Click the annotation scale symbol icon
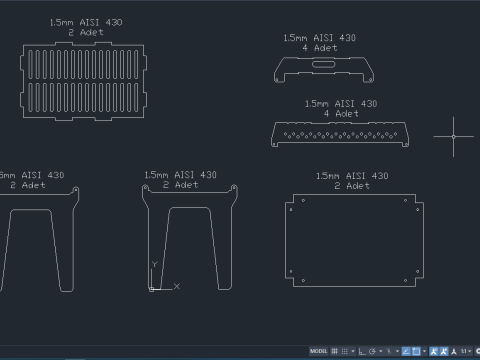The width and height of the screenshot is (480, 360). [454, 351]
